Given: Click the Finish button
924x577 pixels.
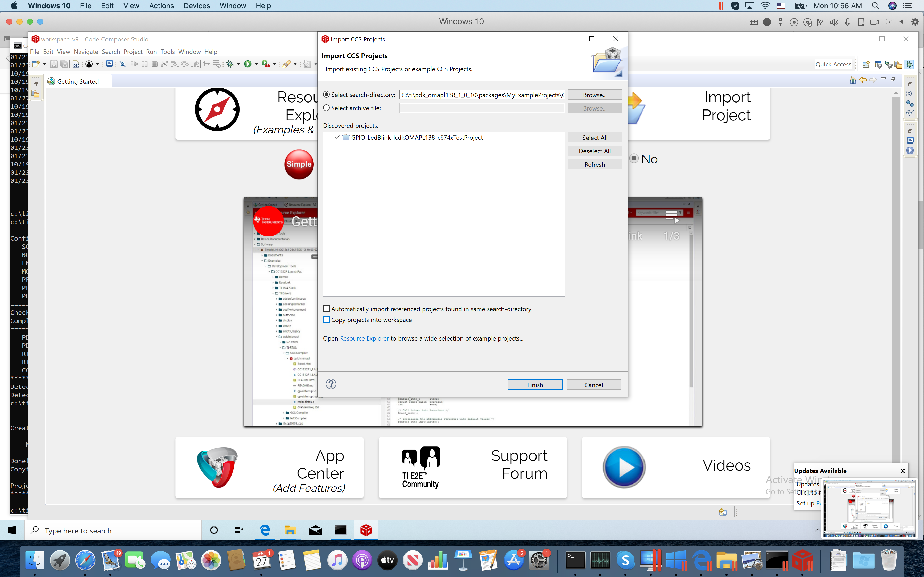Looking at the screenshot, I should pos(534,385).
